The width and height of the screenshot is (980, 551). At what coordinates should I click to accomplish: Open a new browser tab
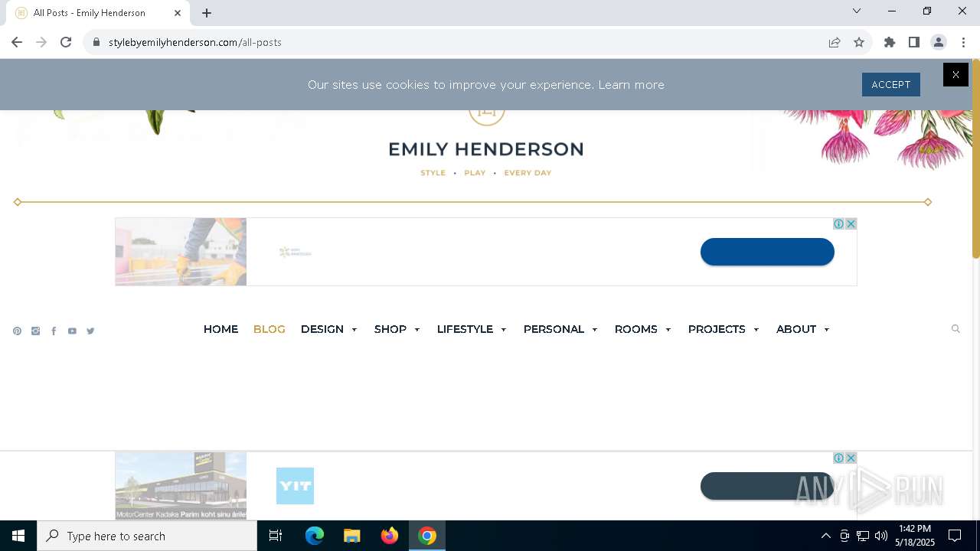coord(207,12)
